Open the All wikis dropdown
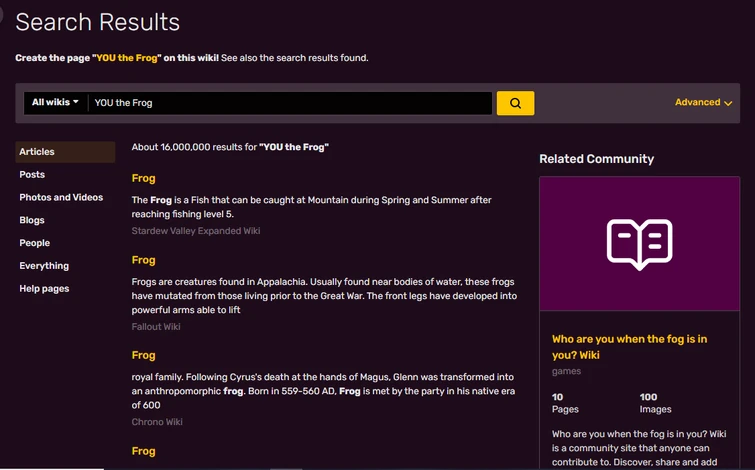Image resolution: width=755 pixels, height=470 pixels. point(55,103)
